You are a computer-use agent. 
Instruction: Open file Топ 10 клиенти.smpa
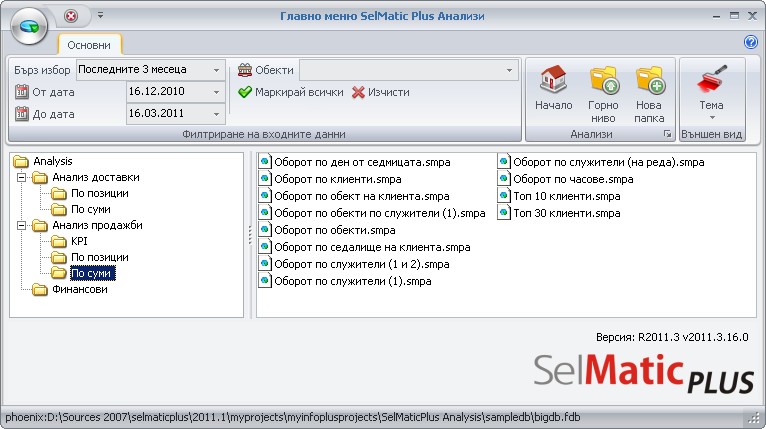(567, 196)
